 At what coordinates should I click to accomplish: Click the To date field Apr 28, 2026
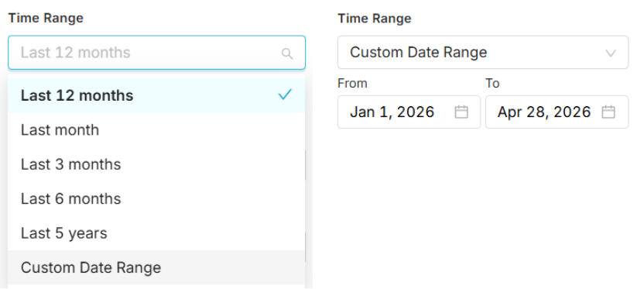557,112
